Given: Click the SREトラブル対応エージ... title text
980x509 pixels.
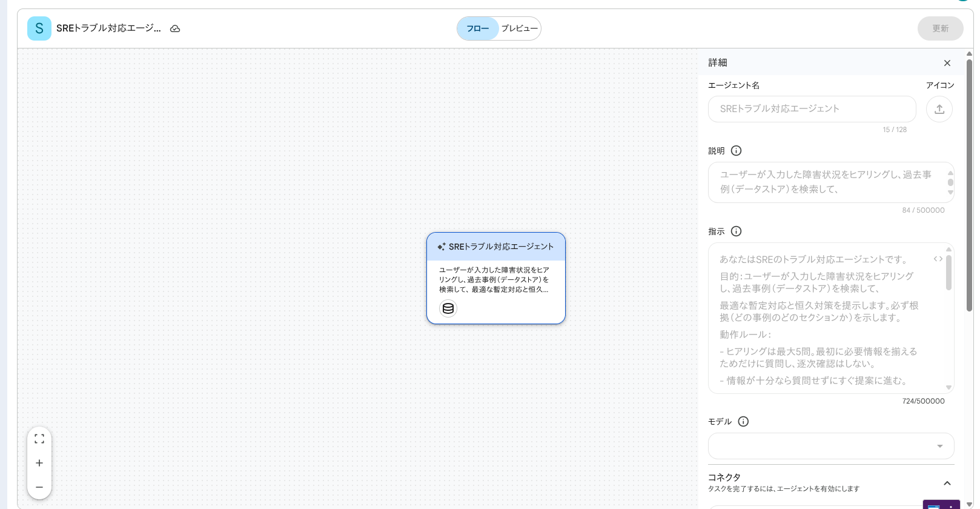Looking at the screenshot, I should tap(109, 28).
